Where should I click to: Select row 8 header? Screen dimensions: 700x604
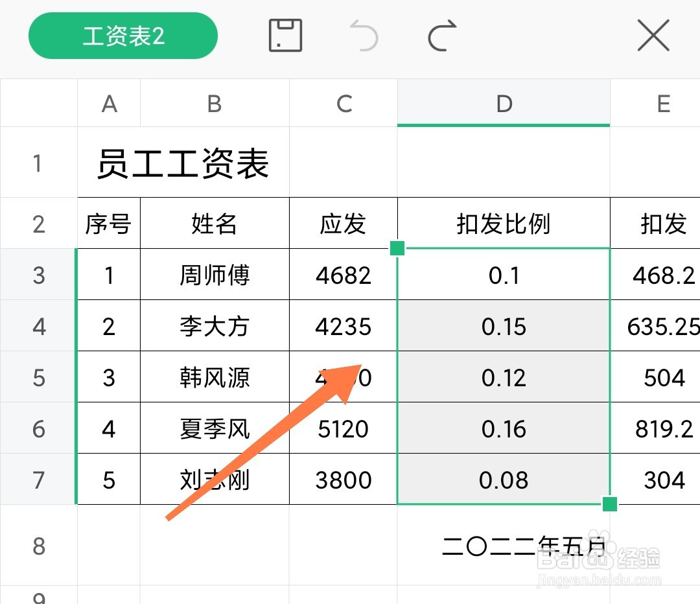click(38, 547)
